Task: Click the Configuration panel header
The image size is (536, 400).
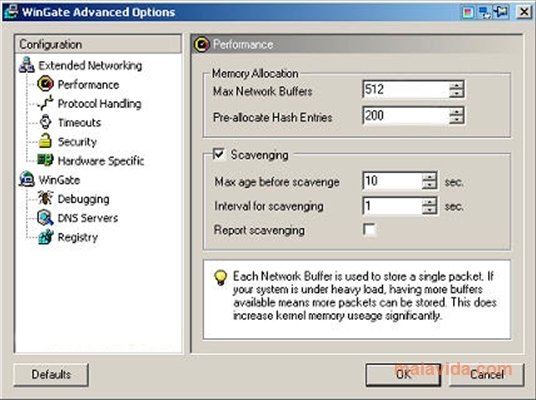Action: [98, 44]
